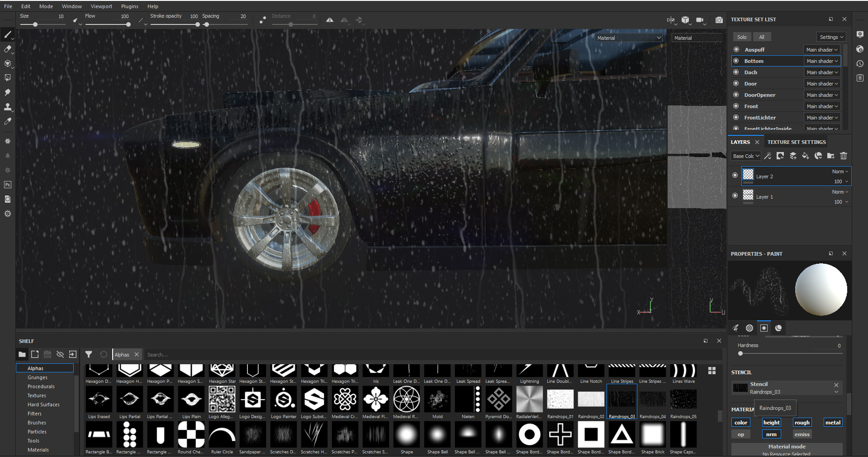Click the shelf folder icon
The width and height of the screenshot is (868, 457).
[x=22, y=354]
